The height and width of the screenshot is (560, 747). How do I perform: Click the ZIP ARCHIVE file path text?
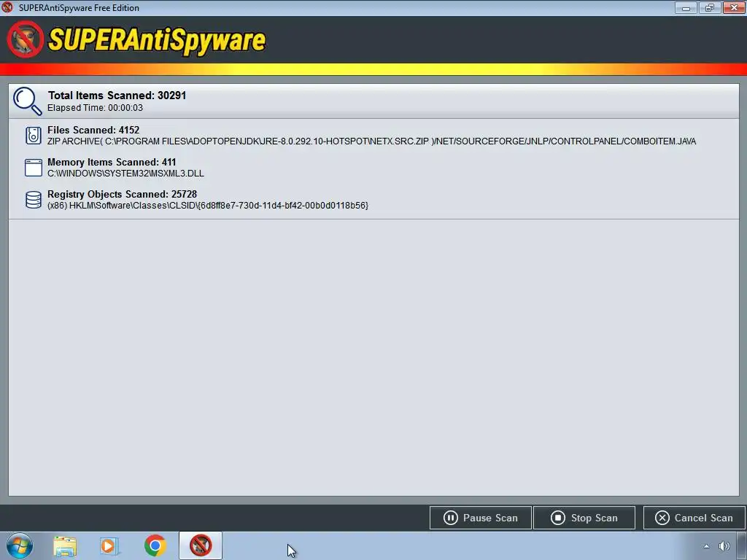coord(371,141)
